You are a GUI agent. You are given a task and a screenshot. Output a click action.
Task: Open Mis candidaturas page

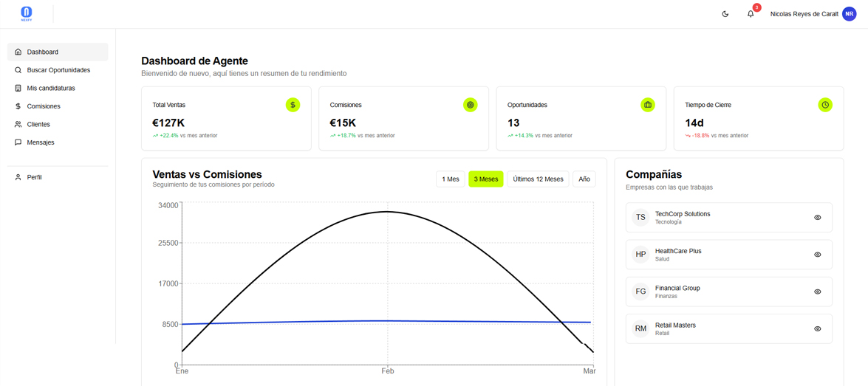tap(50, 89)
